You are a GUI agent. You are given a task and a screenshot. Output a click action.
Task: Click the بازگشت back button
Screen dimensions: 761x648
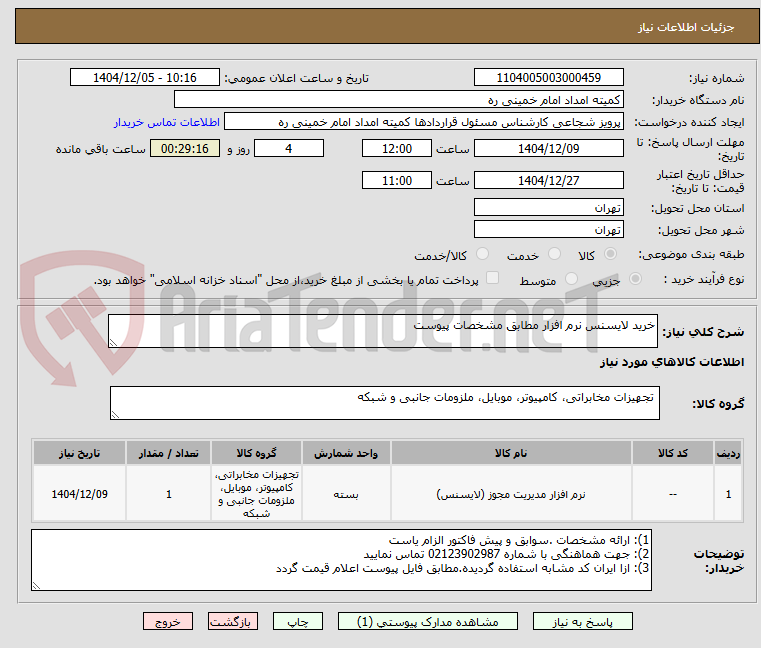click(x=233, y=621)
